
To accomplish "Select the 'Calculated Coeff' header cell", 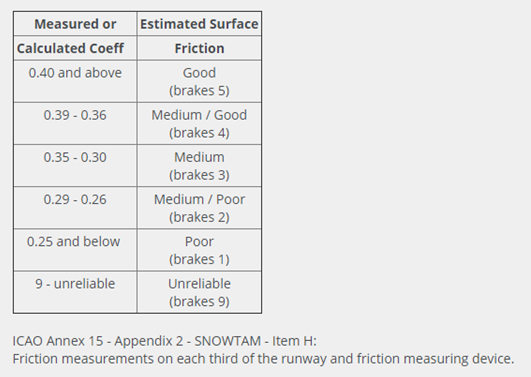I will pyautogui.click(x=75, y=48).
